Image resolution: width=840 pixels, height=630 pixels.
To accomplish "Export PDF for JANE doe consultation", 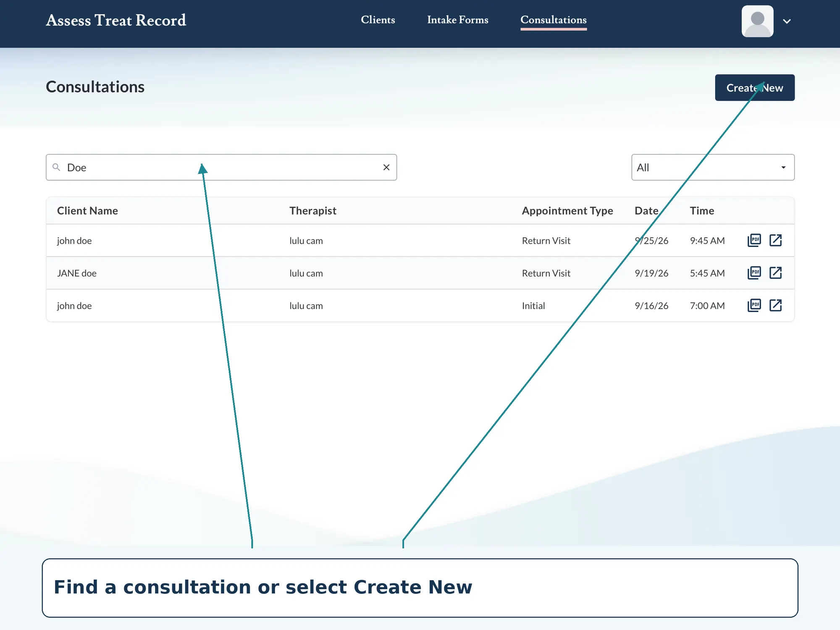I will click(x=754, y=273).
